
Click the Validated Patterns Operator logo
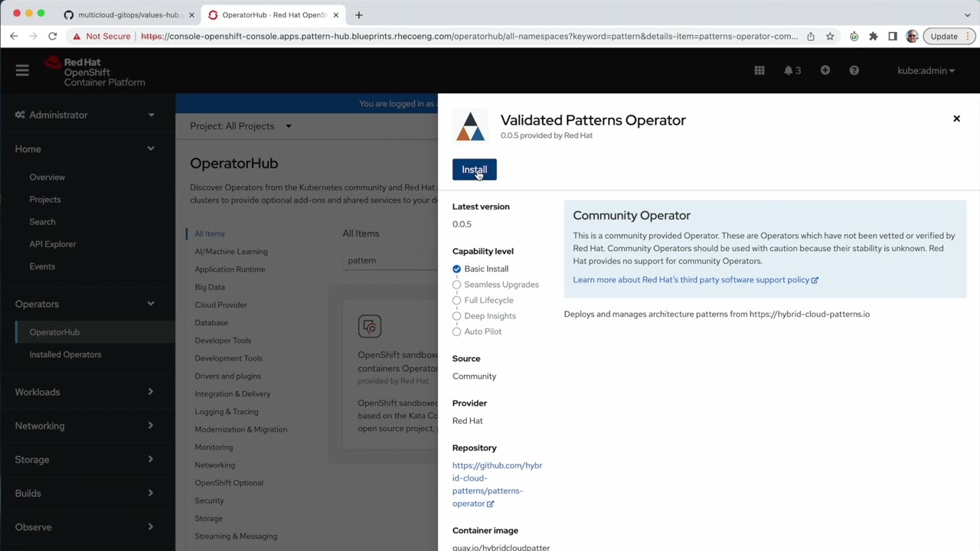[x=470, y=126]
